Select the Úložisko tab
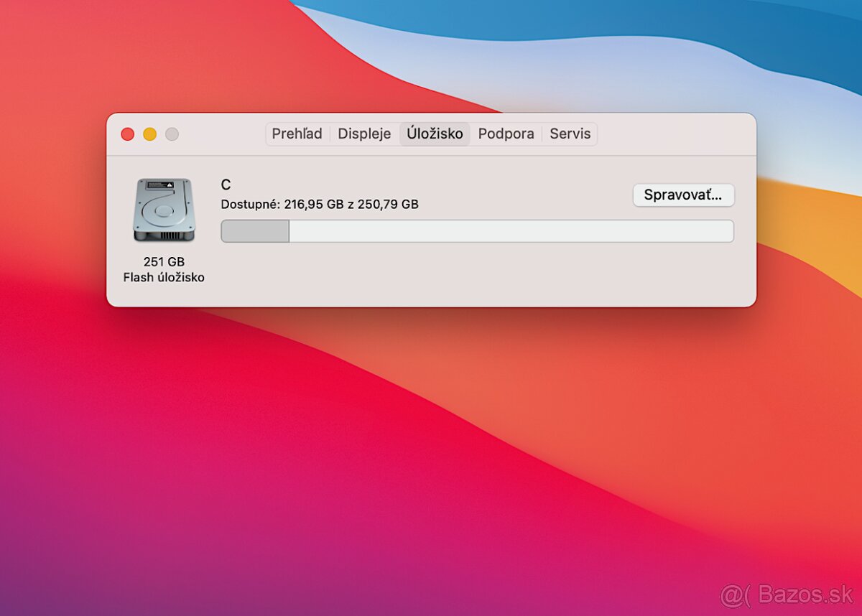This screenshot has width=862, height=616. tap(435, 134)
